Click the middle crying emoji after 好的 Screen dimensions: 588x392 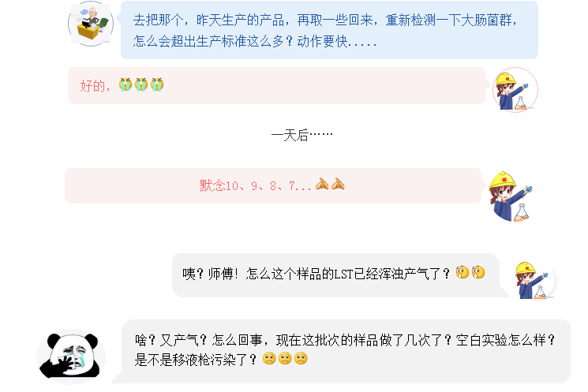tap(141, 84)
